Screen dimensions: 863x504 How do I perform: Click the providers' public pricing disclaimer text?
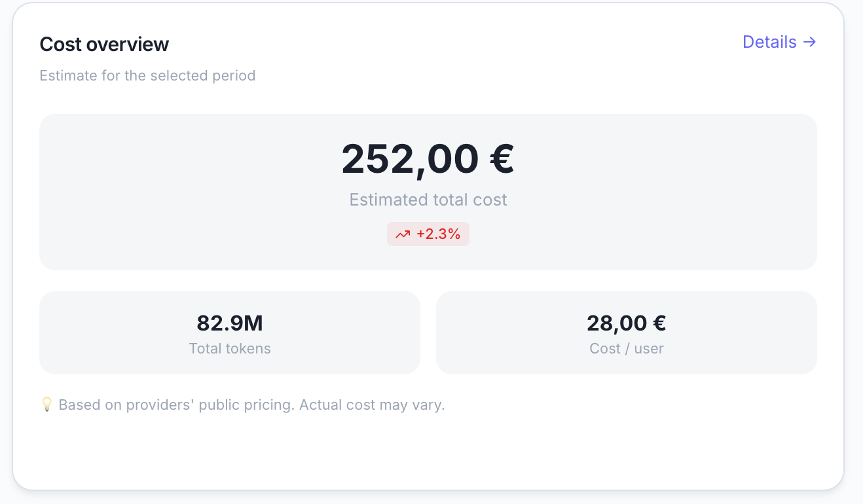point(251,405)
